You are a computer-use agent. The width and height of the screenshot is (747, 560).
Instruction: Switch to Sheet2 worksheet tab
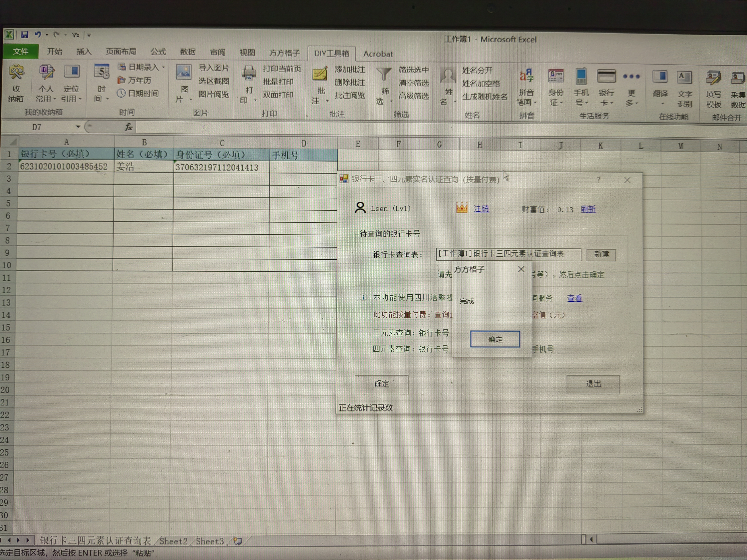tap(173, 541)
